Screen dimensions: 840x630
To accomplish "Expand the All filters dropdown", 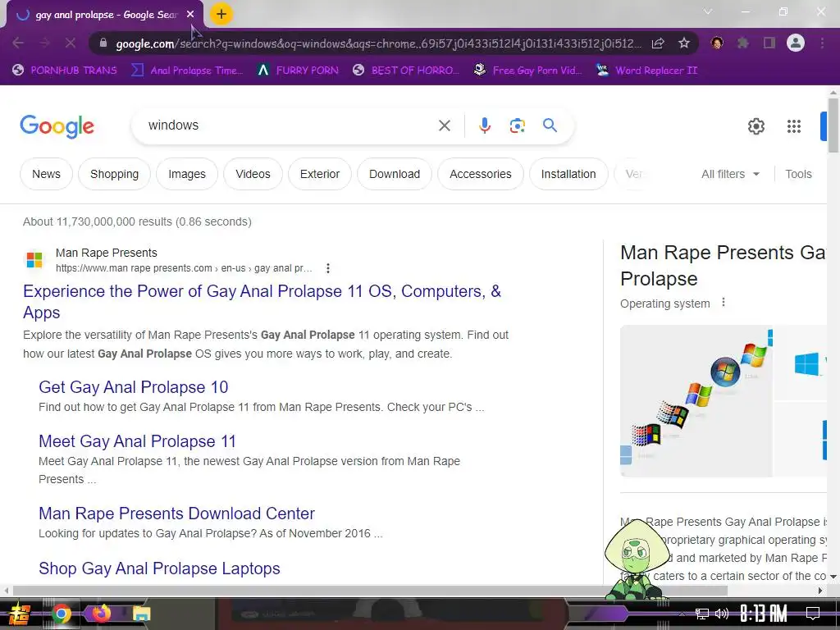I will click(730, 174).
